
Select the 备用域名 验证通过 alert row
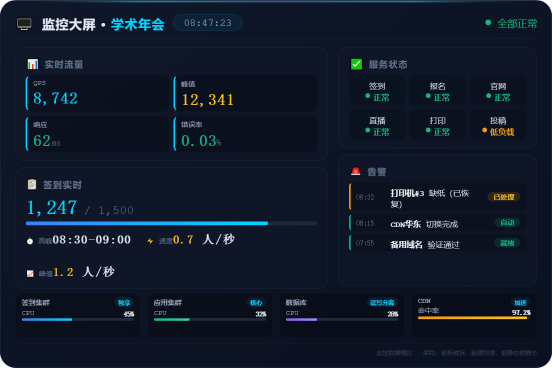[438, 243]
